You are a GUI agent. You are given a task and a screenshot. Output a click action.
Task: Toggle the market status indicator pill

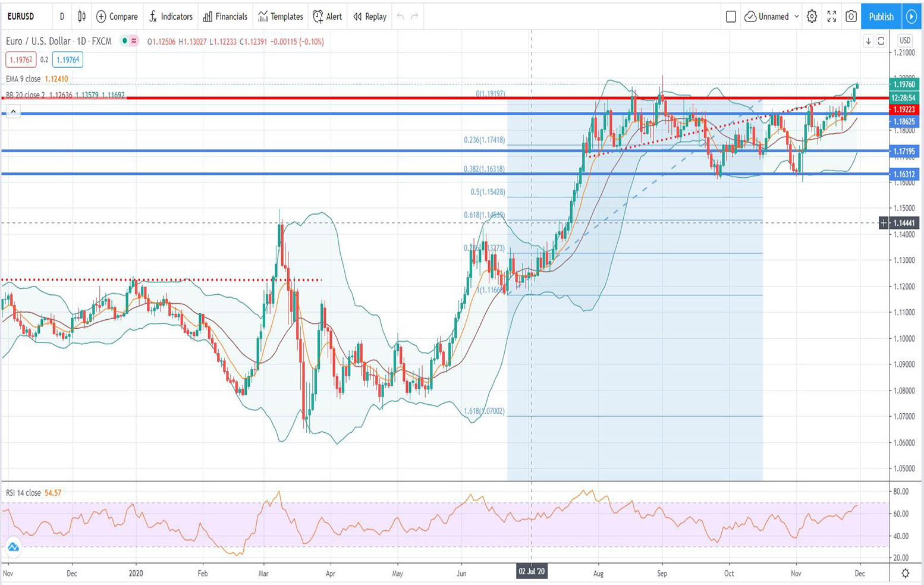pos(129,41)
